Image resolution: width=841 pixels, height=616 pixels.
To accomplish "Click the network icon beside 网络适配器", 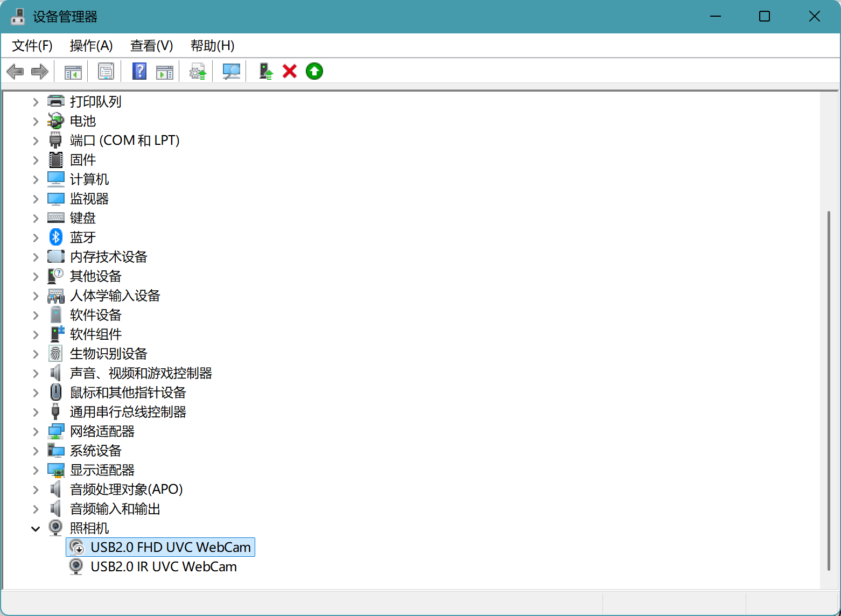I will coord(56,431).
